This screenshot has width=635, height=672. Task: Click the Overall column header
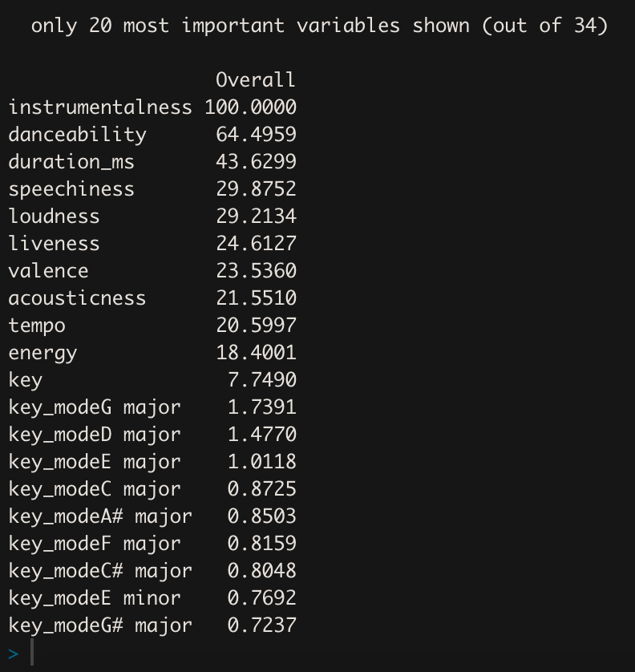(x=256, y=79)
